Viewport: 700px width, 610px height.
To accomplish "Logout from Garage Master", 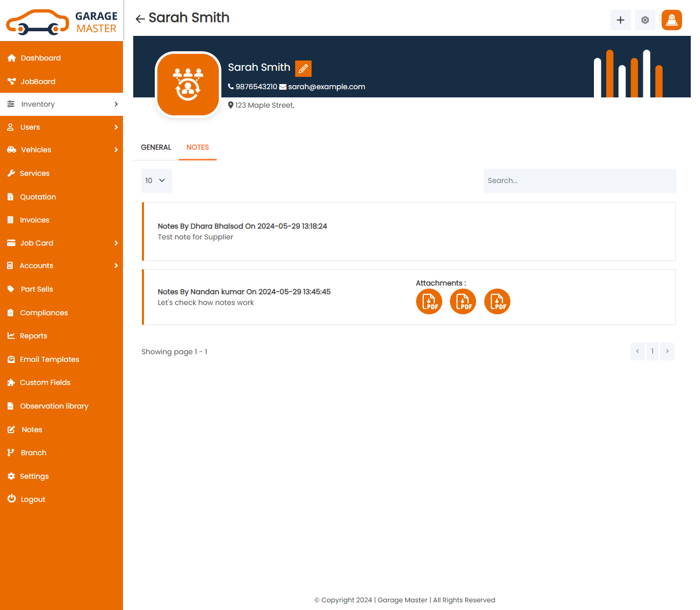I will 32,499.
